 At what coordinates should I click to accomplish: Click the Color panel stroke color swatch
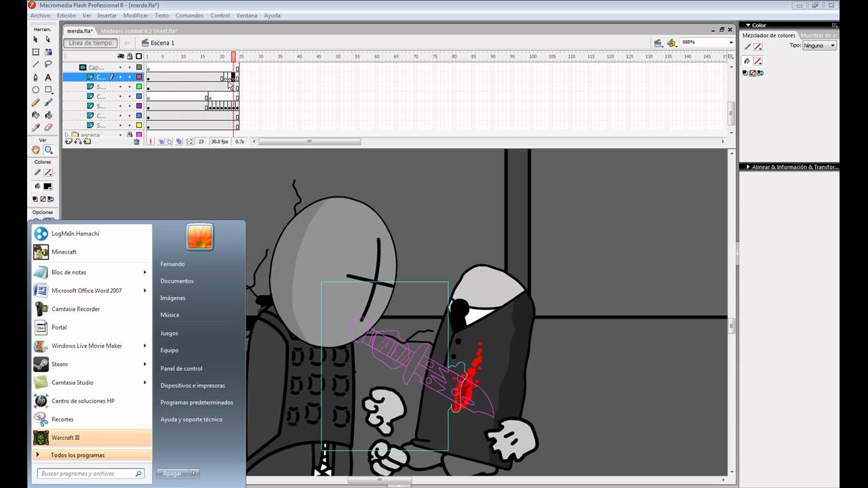[757, 47]
